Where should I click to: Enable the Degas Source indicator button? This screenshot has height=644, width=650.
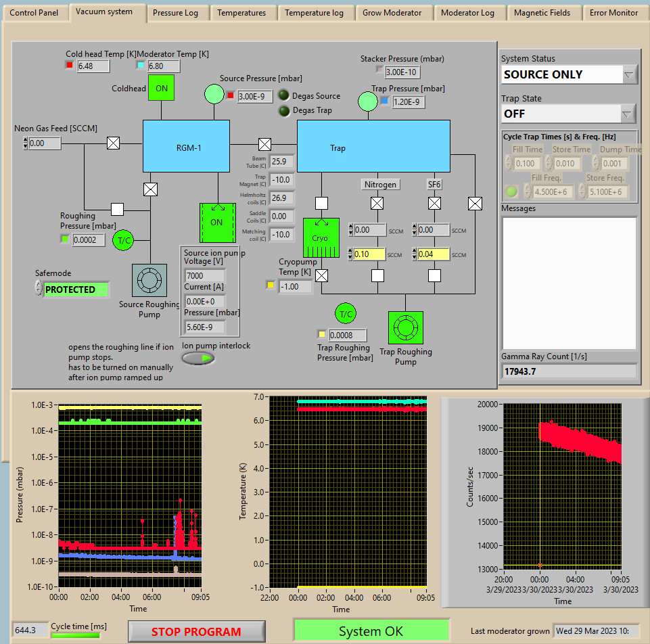(x=283, y=96)
